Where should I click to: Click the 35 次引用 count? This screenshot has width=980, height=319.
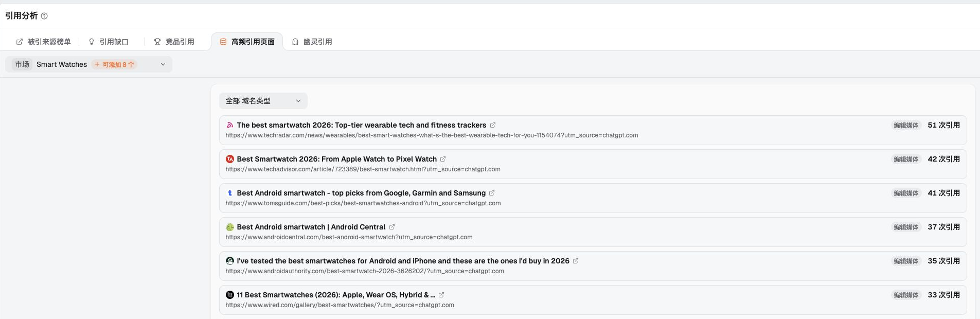click(943, 261)
